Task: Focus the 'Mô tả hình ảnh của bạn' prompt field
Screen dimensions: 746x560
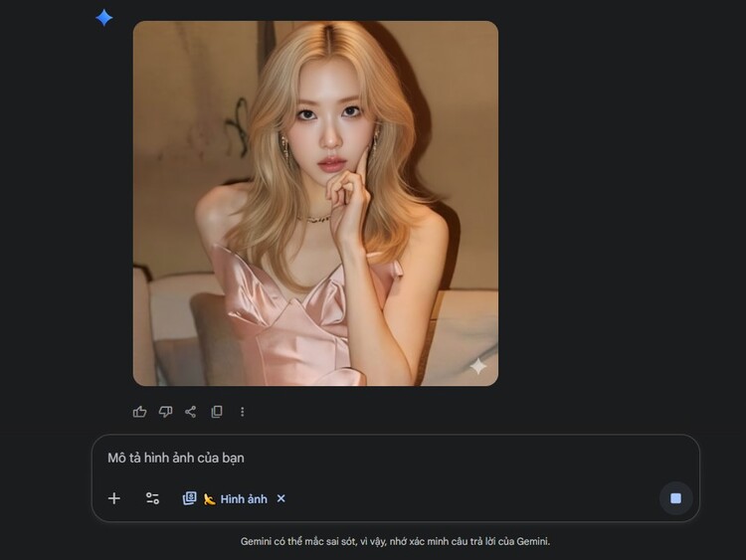Action: pyautogui.click(x=176, y=458)
